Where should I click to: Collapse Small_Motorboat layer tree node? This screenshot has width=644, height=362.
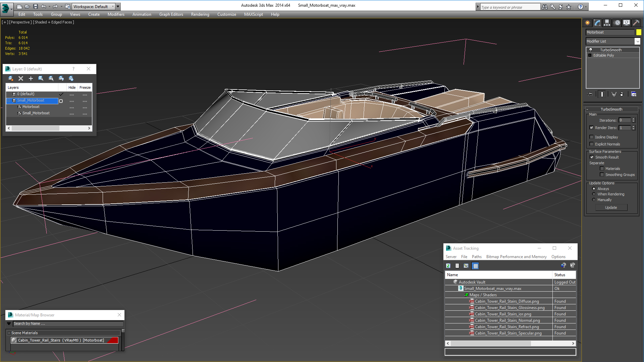coord(9,101)
